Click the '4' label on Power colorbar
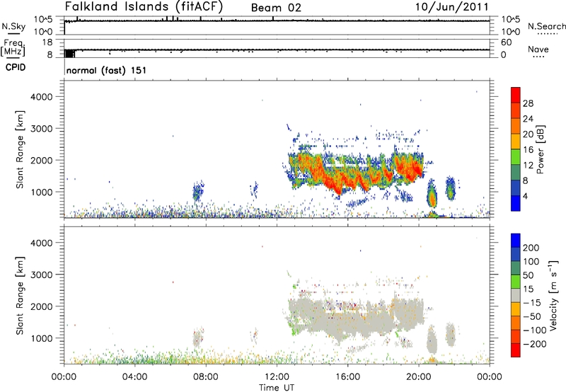 click(525, 196)
